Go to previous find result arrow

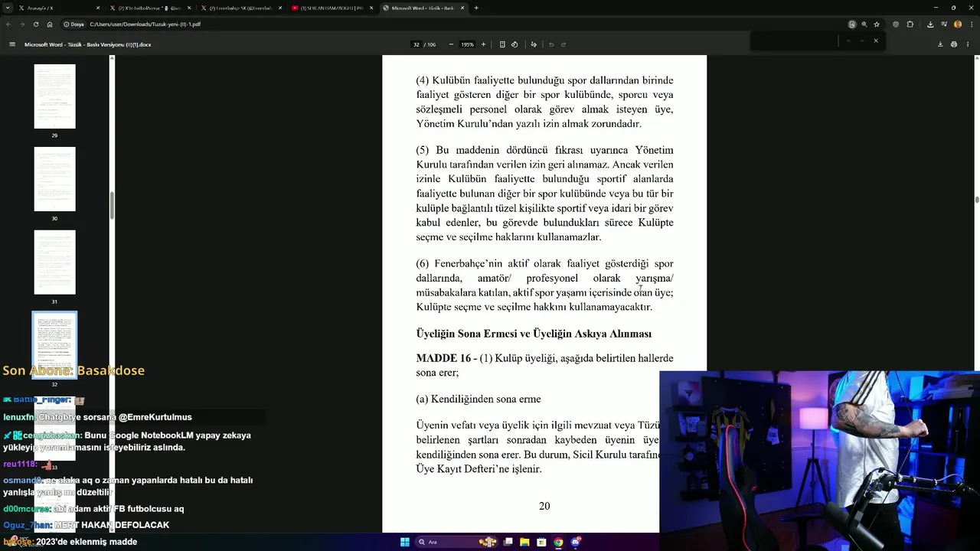click(848, 41)
